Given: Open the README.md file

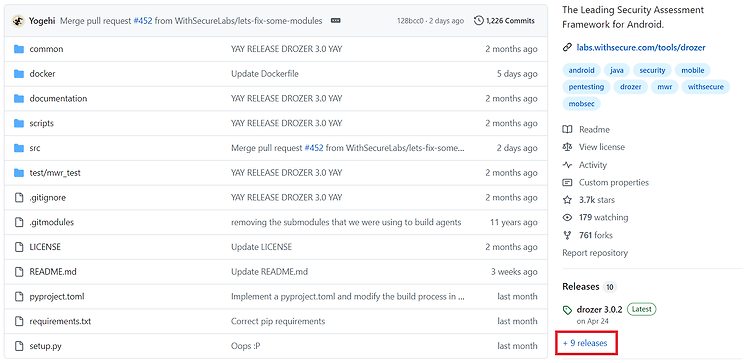Looking at the screenshot, I should 53,272.
